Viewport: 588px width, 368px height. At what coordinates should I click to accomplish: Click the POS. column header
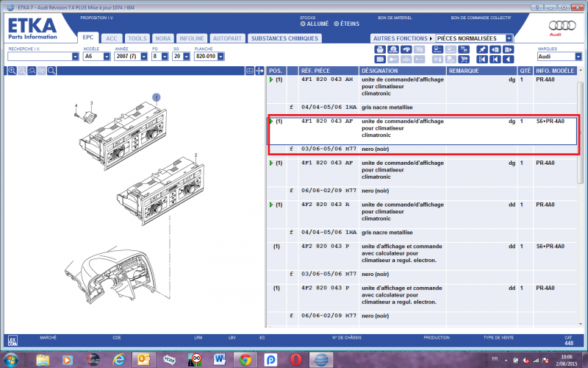coord(277,71)
